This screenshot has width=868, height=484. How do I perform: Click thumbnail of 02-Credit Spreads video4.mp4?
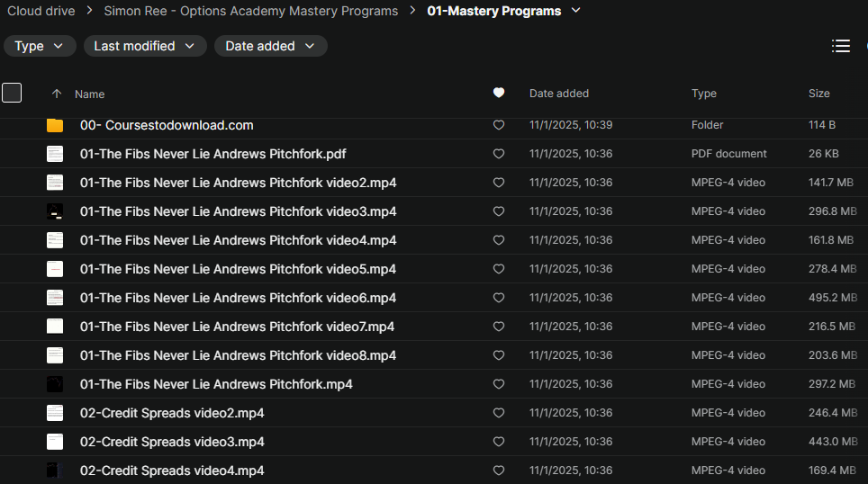click(55, 471)
